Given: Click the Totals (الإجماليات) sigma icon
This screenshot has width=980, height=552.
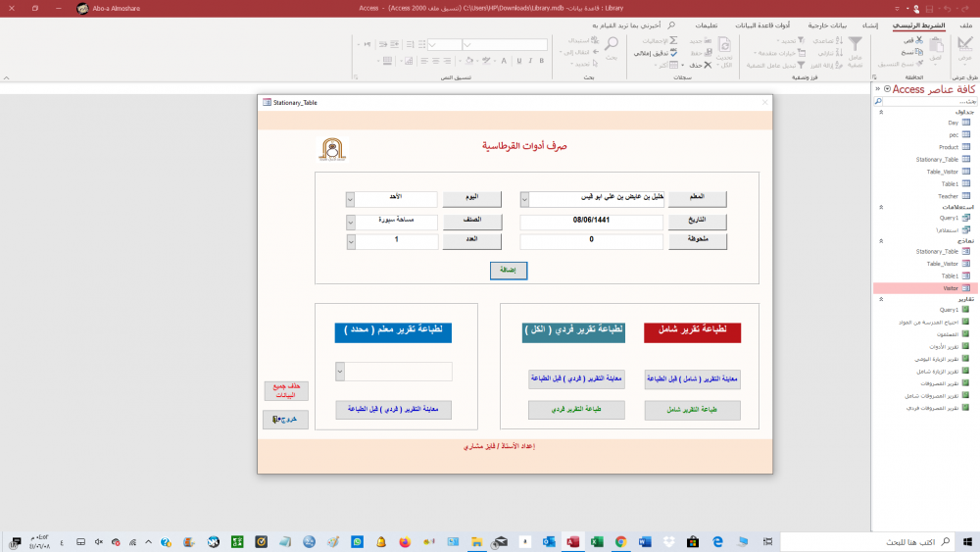Looking at the screenshot, I should (x=674, y=40).
